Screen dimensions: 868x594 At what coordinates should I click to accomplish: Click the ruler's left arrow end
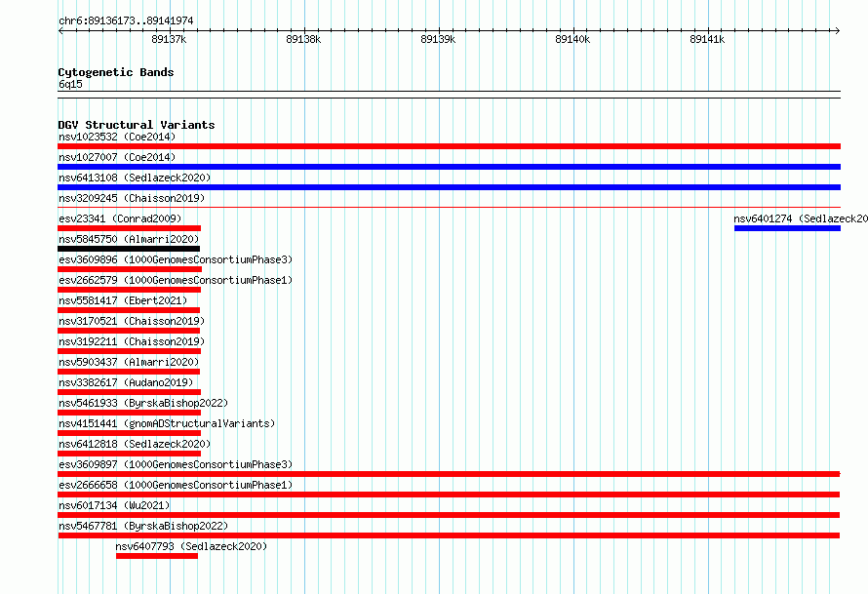coord(60,30)
